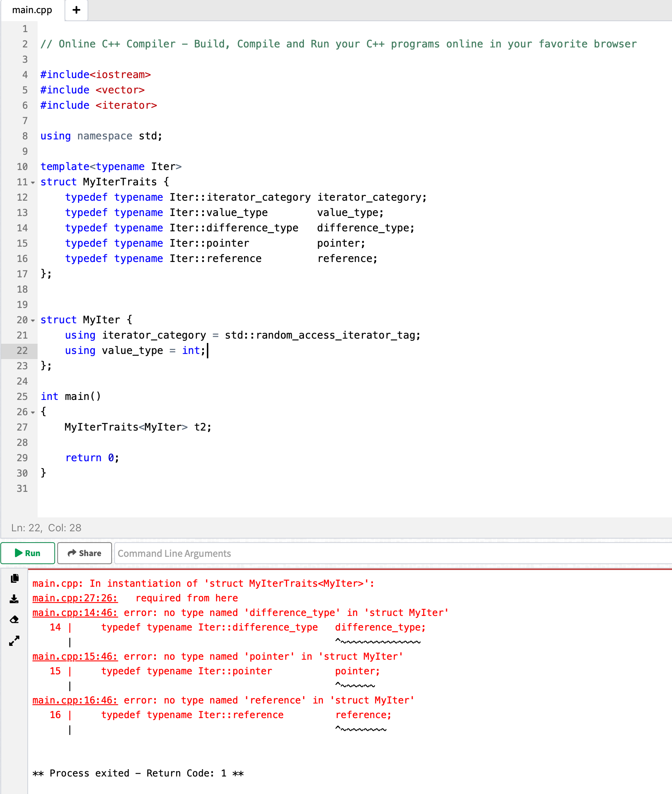This screenshot has width=672, height=794.
Task: Collapse the MyIter struct fold arrow
Action: pos(32,320)
